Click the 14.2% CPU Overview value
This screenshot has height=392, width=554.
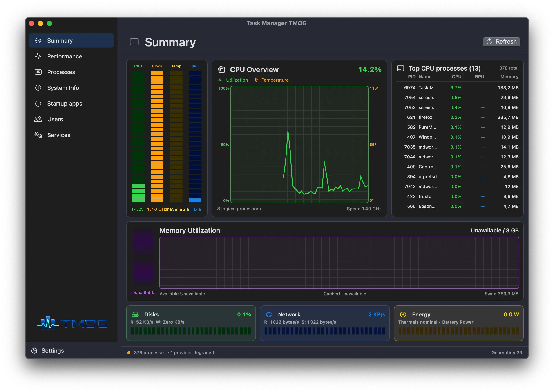point(370,70)
